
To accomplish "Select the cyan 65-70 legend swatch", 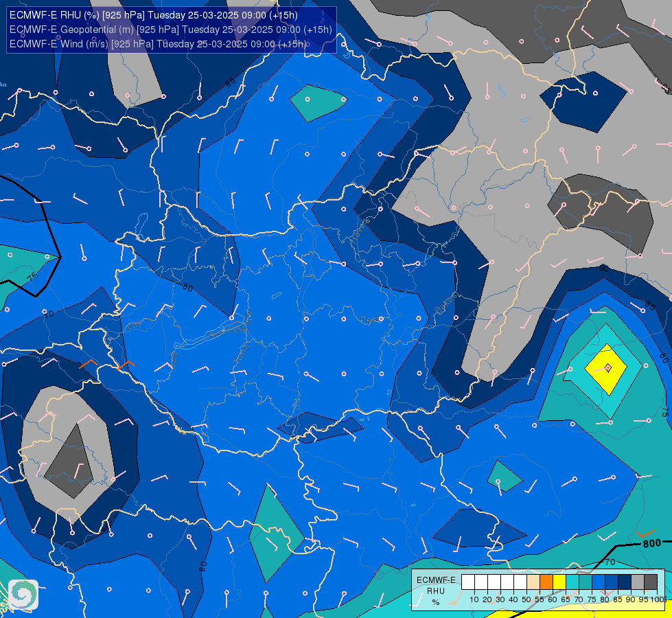I will click(x=572, y=582).
